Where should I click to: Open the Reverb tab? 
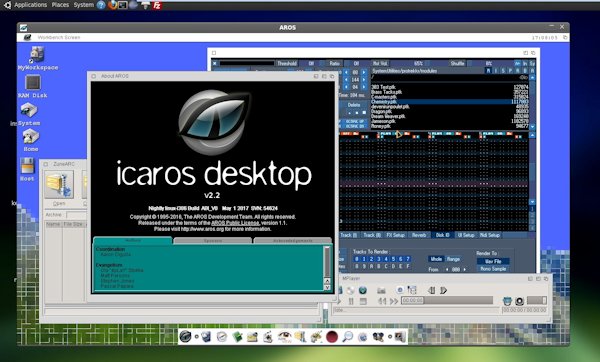tap(419, 235)
